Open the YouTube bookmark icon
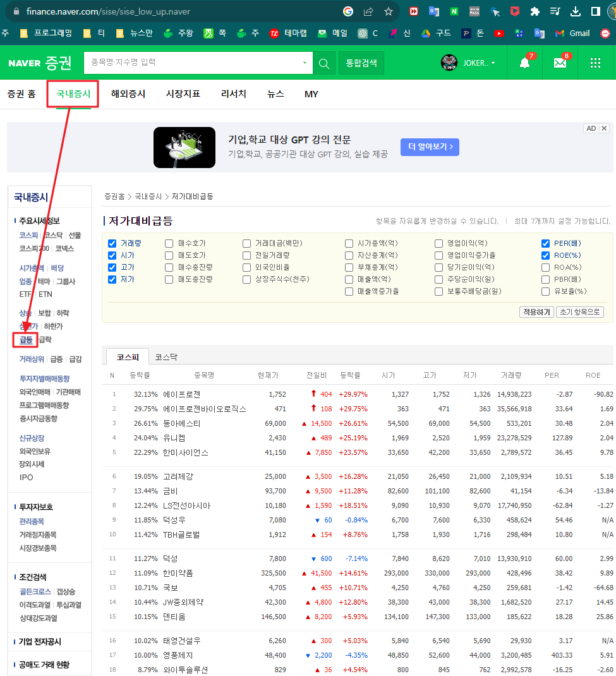The image size is (616, 676). pos(499,33)
